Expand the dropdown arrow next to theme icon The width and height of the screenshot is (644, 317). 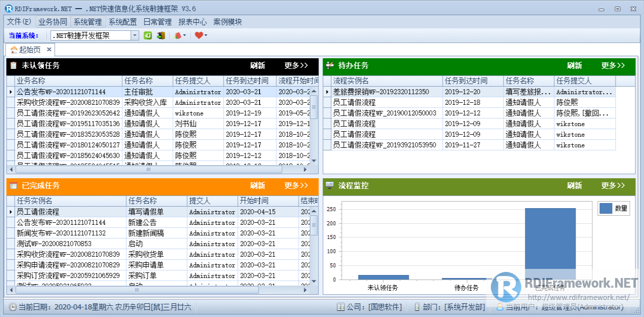(x=185, y=35)
